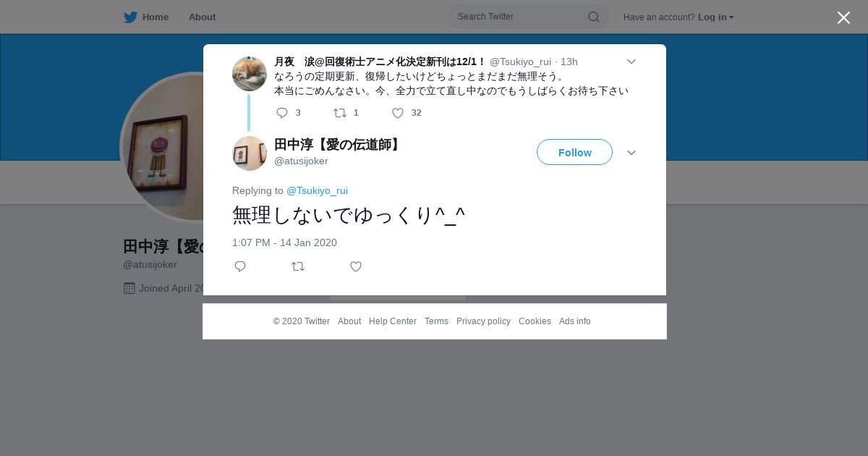Click the Twitter bird logo
This screenshot has width=868, height=456.
click(x=130, y=17)
